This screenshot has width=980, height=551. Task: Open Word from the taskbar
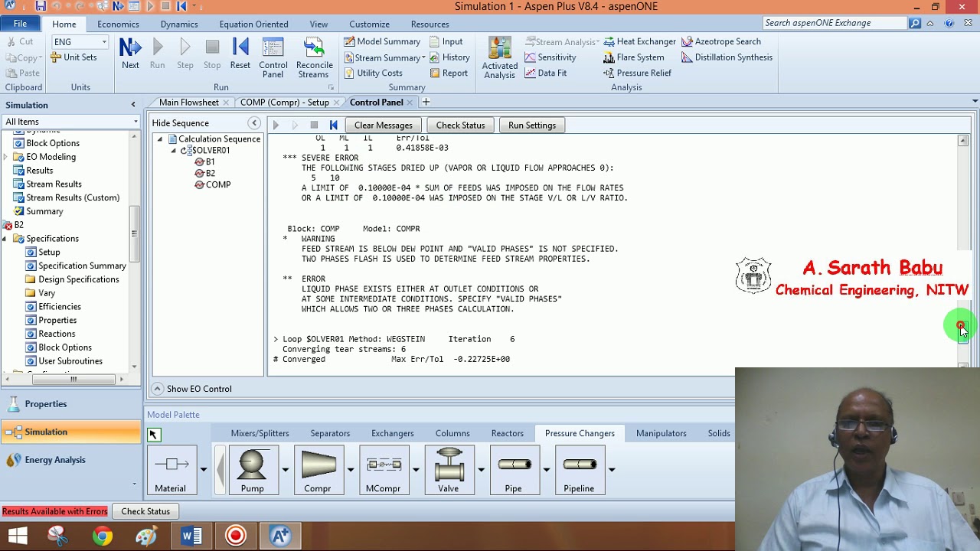(x=191, y=536)
